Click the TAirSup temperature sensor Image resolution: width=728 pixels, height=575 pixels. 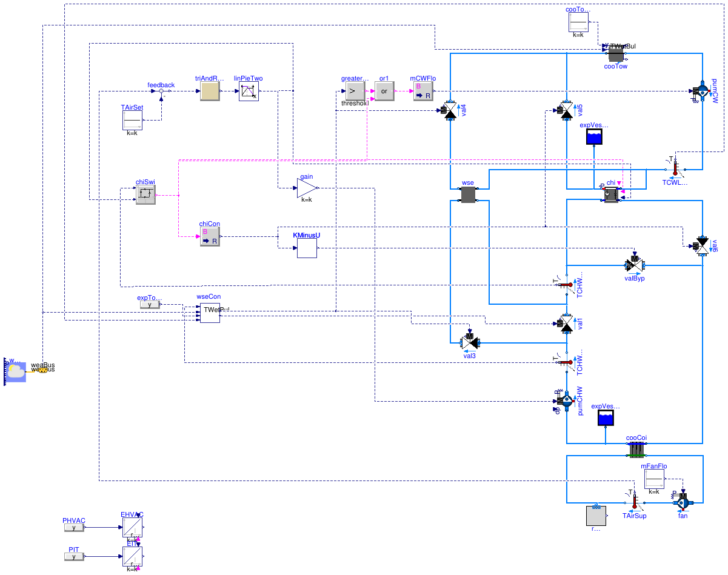634,502
